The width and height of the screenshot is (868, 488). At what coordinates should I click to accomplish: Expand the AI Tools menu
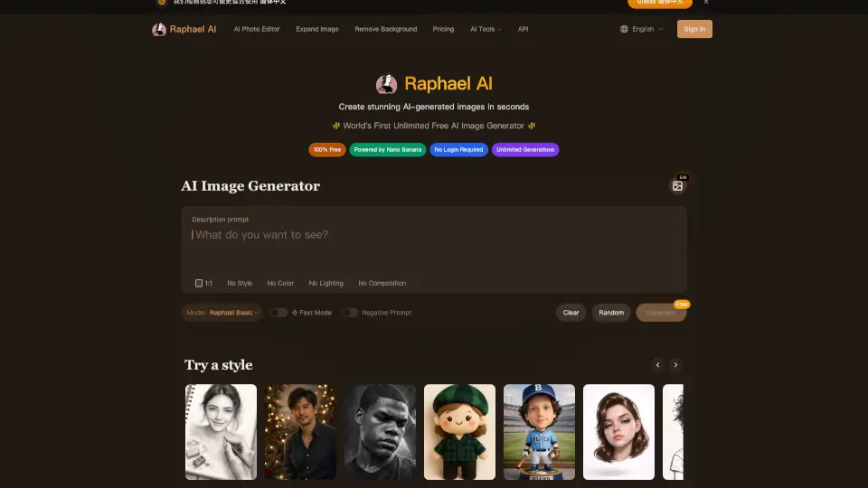pos(486,29)
